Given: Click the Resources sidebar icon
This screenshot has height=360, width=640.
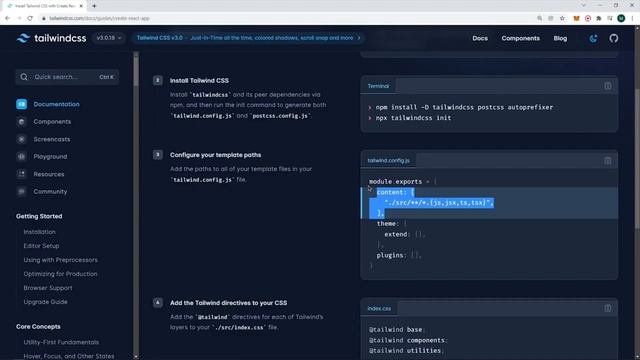Looking at the screenshot, I should click(x=22, y=174).
